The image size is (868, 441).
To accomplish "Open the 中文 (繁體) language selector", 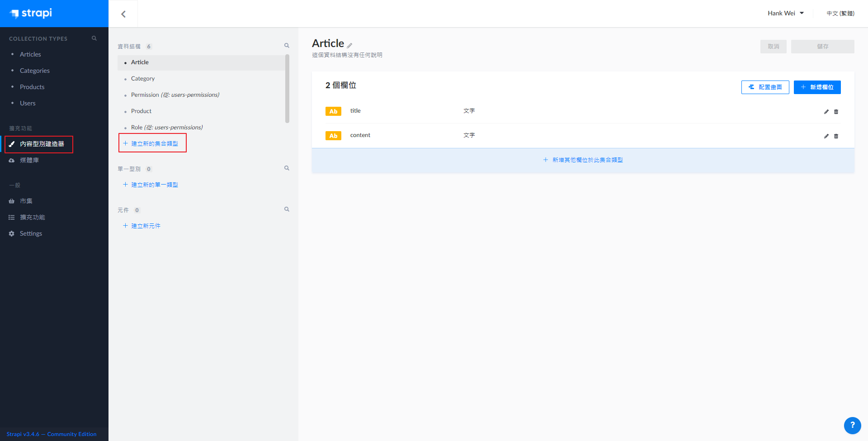I will click(x=840, y=14).
